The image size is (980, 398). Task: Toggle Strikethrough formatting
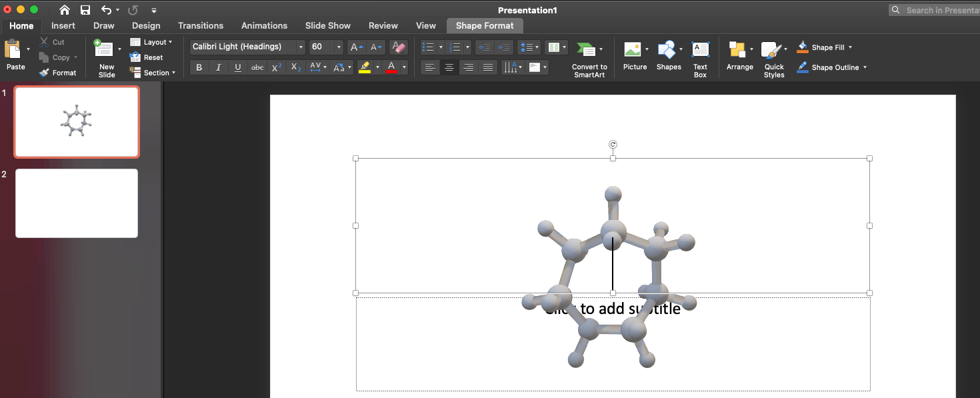point(257,67)
